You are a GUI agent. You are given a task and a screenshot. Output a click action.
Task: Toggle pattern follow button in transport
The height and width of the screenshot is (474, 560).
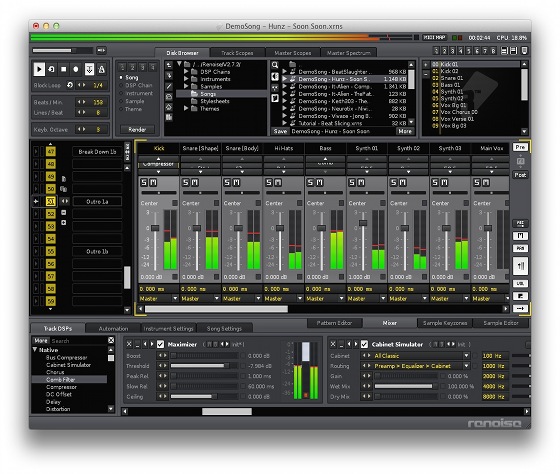[89, 69]
